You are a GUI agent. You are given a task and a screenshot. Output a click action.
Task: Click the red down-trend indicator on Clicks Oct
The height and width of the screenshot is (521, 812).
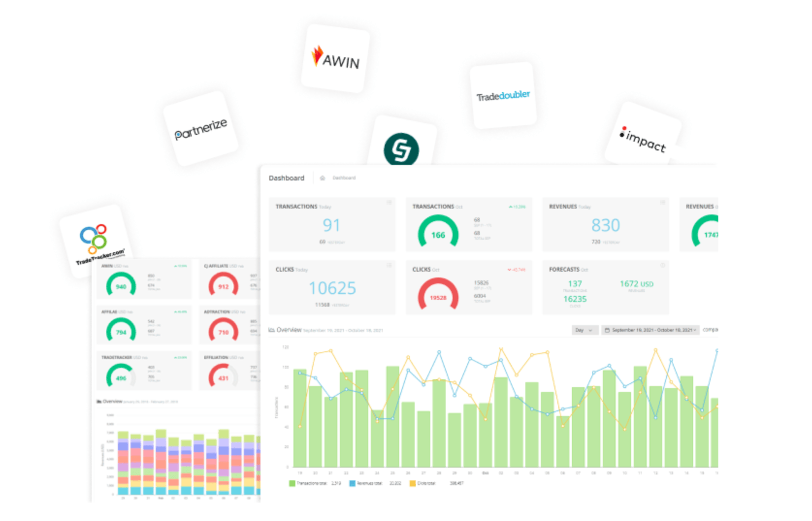517,270
